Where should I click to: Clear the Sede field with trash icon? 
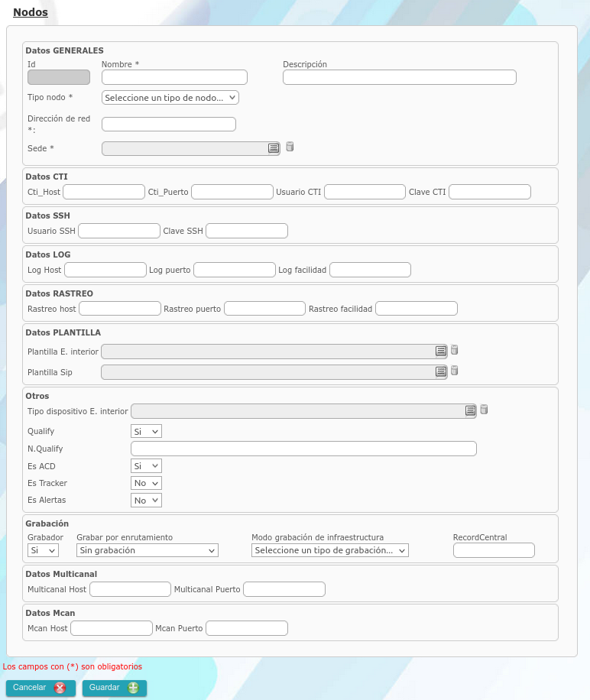290,147
